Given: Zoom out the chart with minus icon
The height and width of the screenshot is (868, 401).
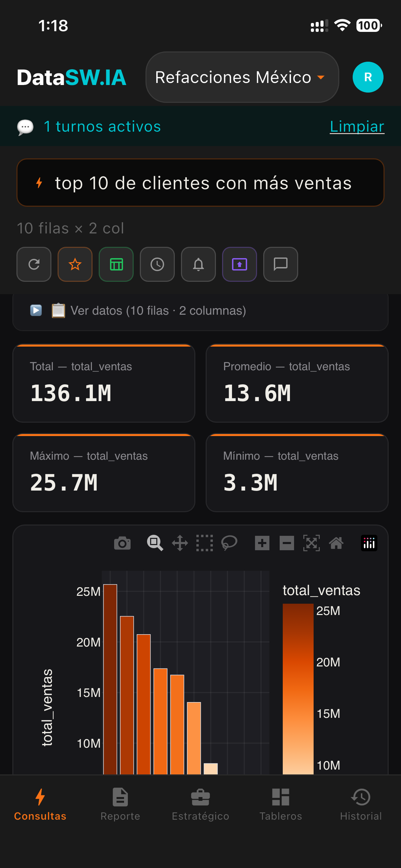Looking at the screenshot, I should (287, 543).
